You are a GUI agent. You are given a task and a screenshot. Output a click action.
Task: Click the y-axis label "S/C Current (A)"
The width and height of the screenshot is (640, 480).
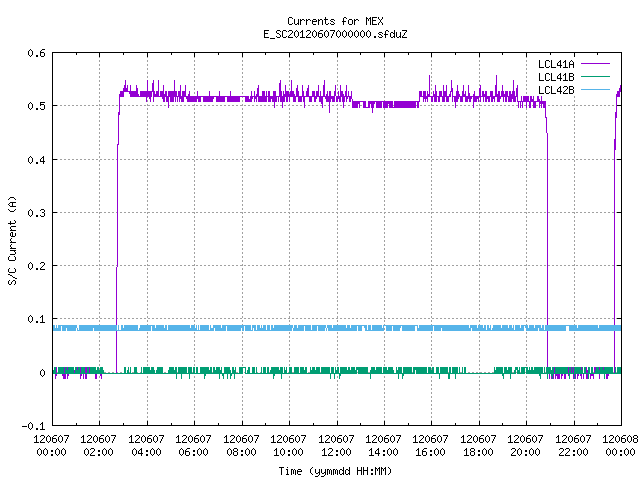tap(12, 241)
